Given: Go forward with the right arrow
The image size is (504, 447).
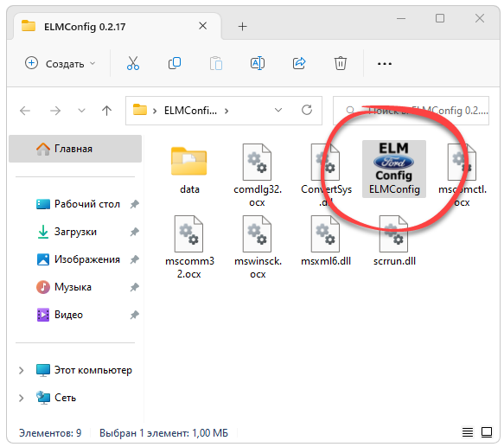Looking at the screenshot, I should [55, 111].
